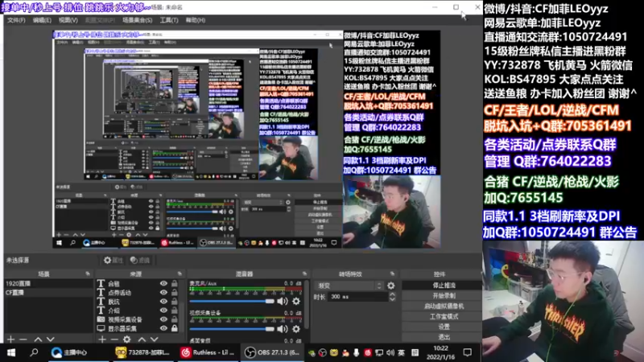Viewport: 644px width, 362px height.
Task: Click the 属性 properties button on the source toolbar
Action: click(114, 260)
